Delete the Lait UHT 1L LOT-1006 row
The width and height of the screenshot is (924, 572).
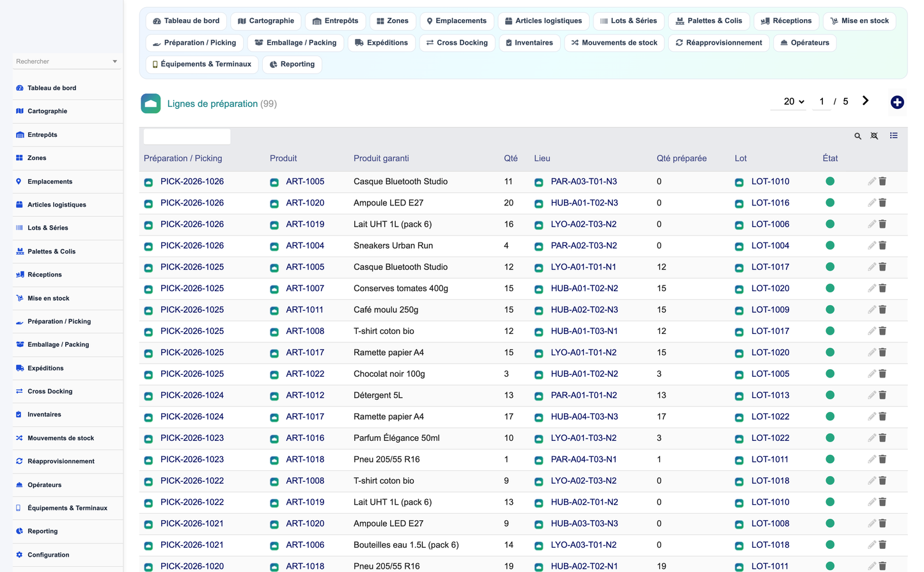click(882, 225)
